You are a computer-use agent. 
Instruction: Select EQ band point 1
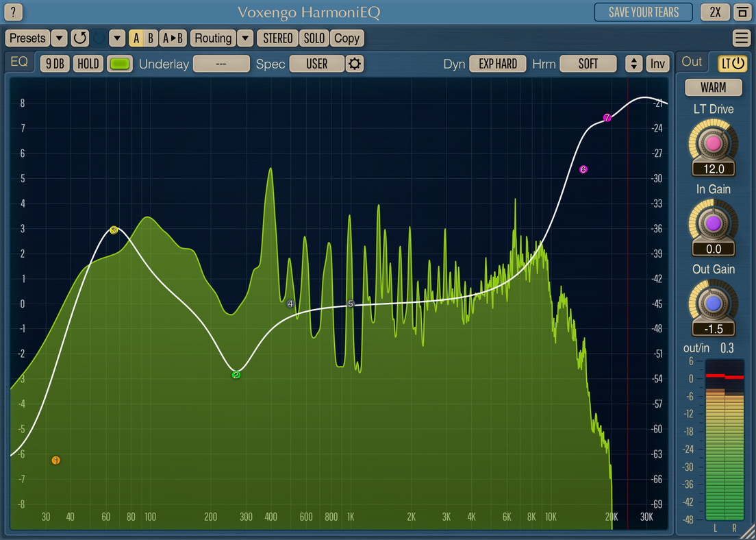[x=56, y=461]
